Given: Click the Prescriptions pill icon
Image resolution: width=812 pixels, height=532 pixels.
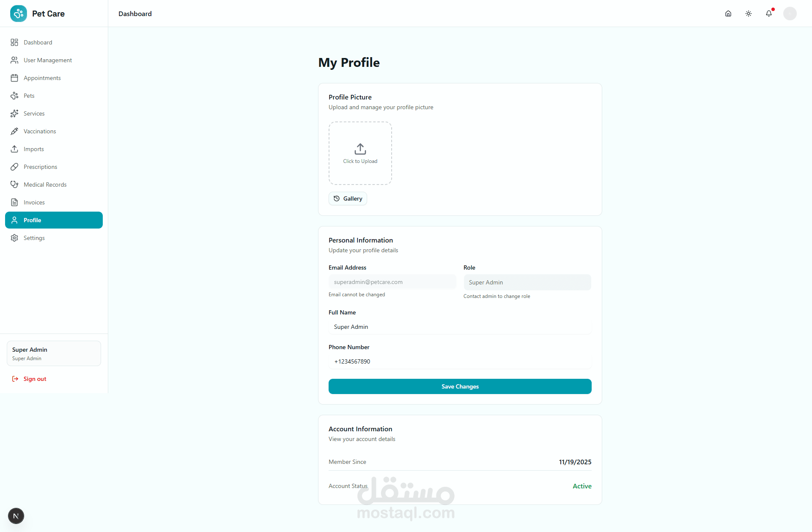Looking at the screenshot, I should 14,167.
